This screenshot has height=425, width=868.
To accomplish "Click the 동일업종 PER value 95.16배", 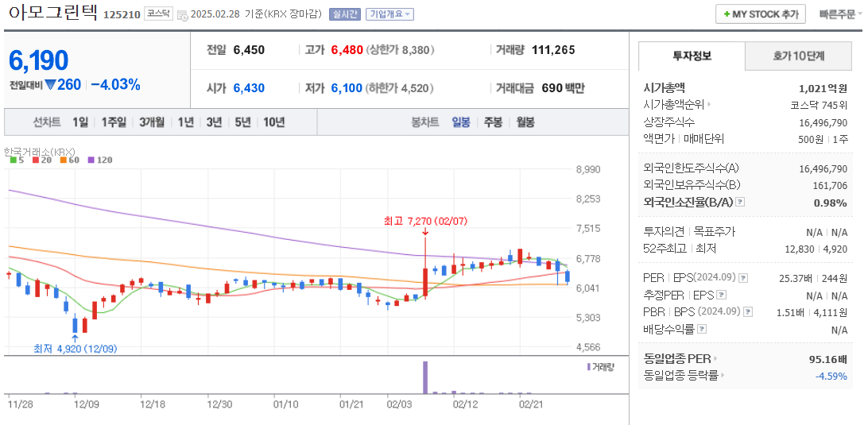I will pyautogui.click(x=828, y=359).
